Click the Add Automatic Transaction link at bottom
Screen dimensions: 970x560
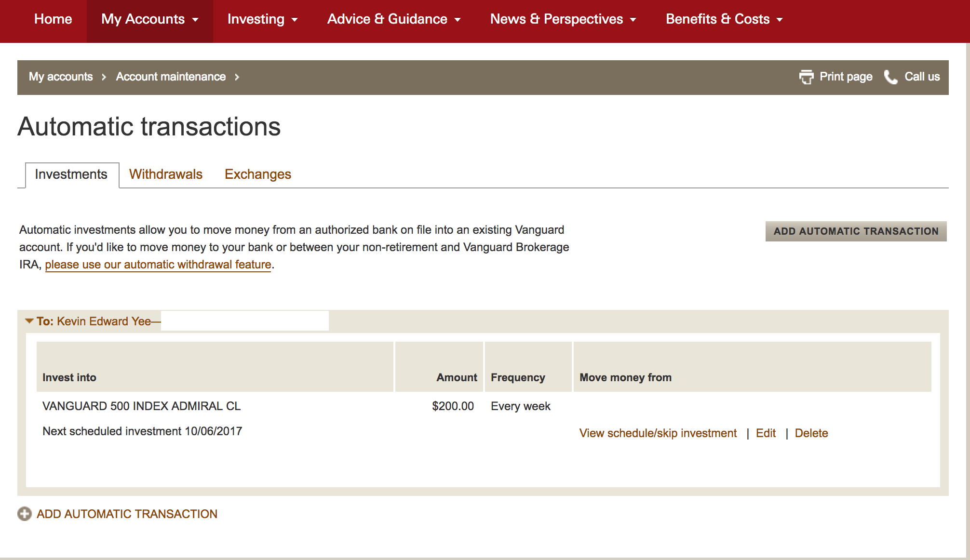pyautogui.click(x=127, y=514)
